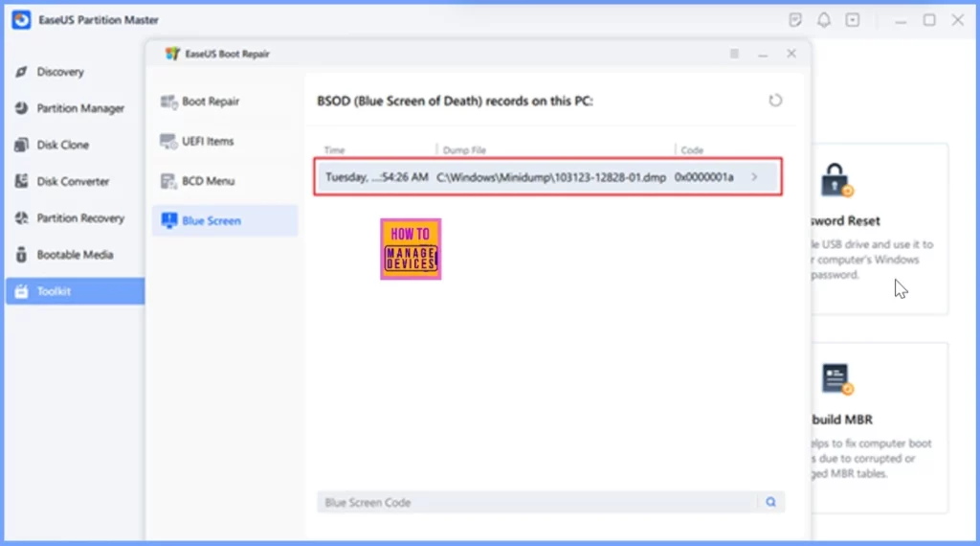Focus the Blue Screen Code search field
The height and width of the screenshot is (546, 980).
tap(538, 502)
